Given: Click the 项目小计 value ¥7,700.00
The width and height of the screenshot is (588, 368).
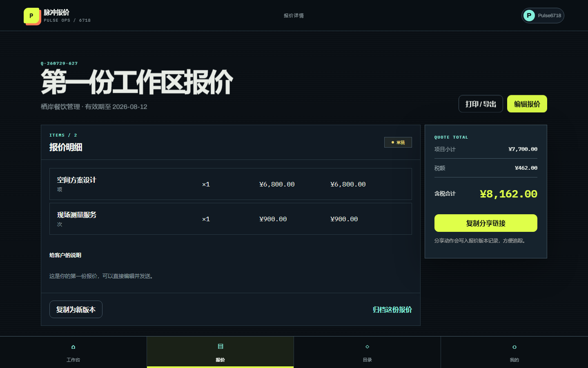Looking at the screenshot, I should click(523, 149).
